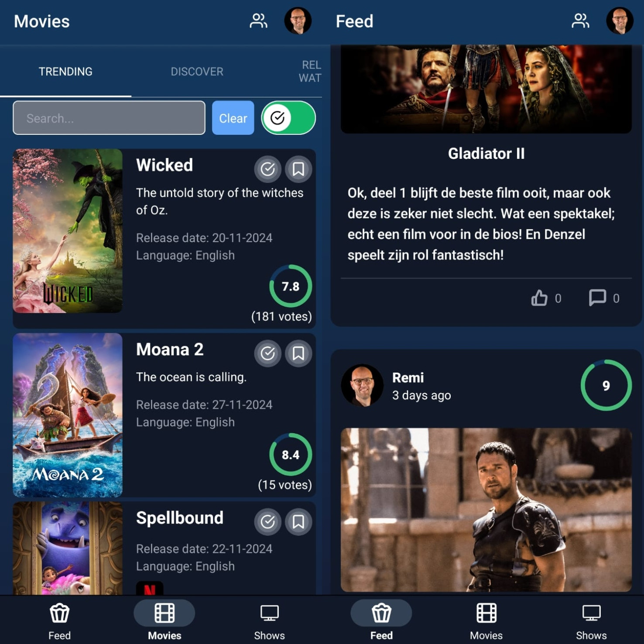Open Remi's Gladiator still image post
The height and width of the screenshot is (644, 644).
[486, 510]
